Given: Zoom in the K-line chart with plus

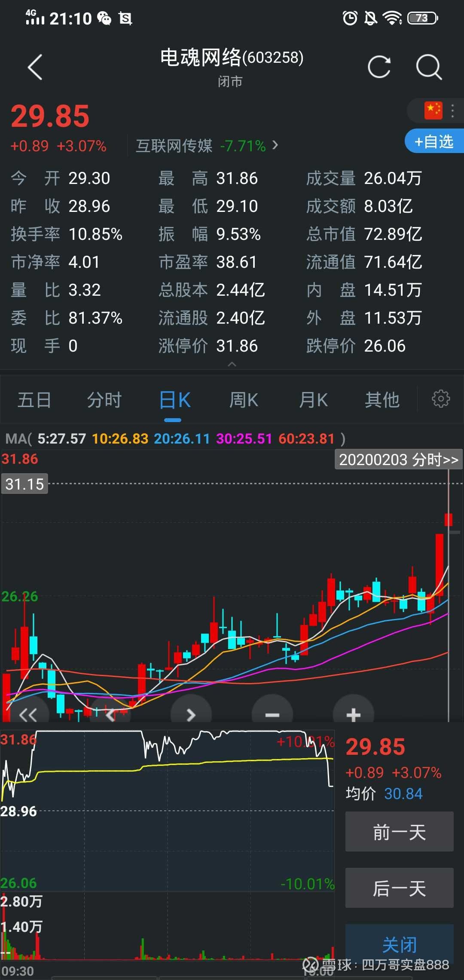Looking at the screenshot, I should click(x=353, y=715).
